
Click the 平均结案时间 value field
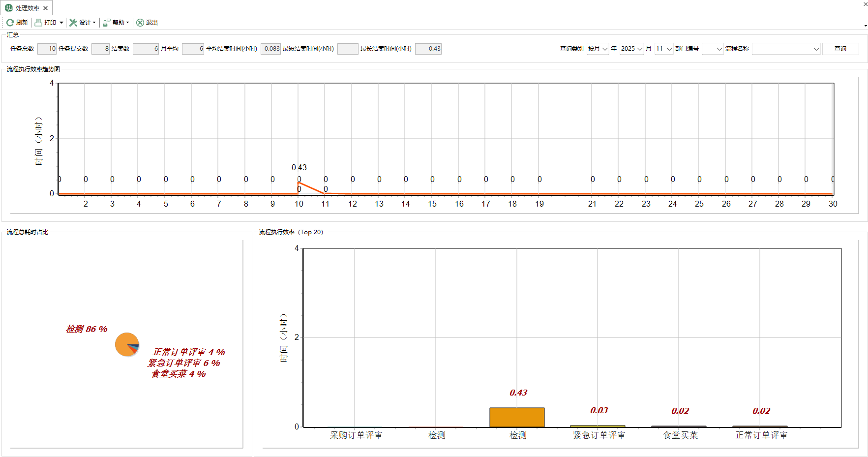[270, 49]
